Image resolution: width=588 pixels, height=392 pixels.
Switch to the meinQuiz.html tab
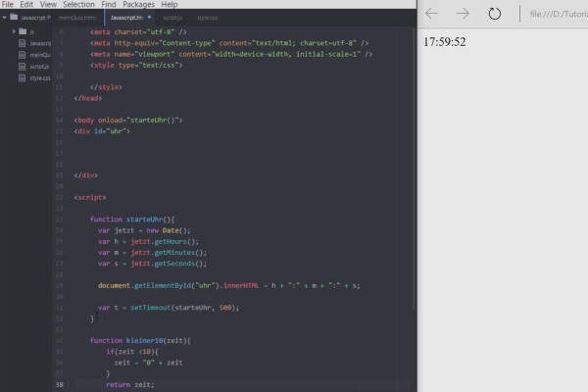point(77,18)
